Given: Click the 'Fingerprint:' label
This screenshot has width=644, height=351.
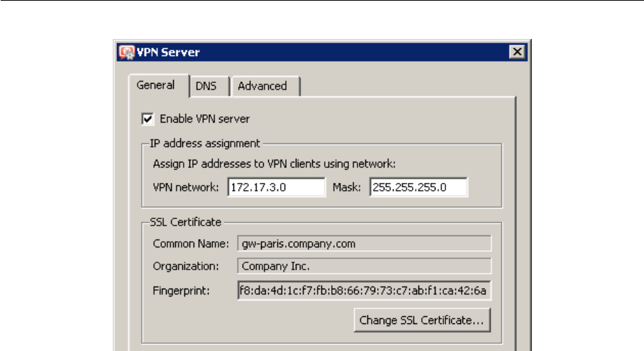Looking at the screenshot, I should pos(182,291).
